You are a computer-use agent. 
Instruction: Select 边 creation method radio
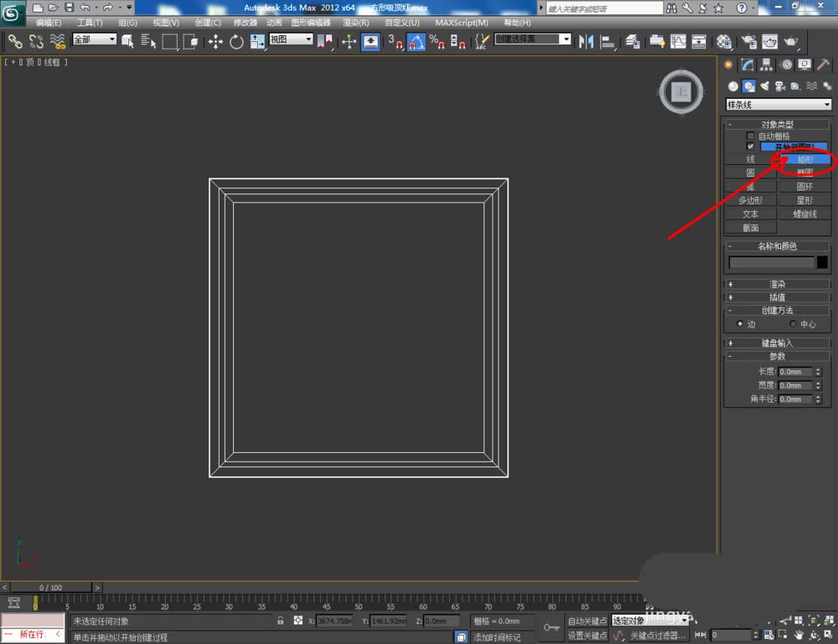[740, 323]
